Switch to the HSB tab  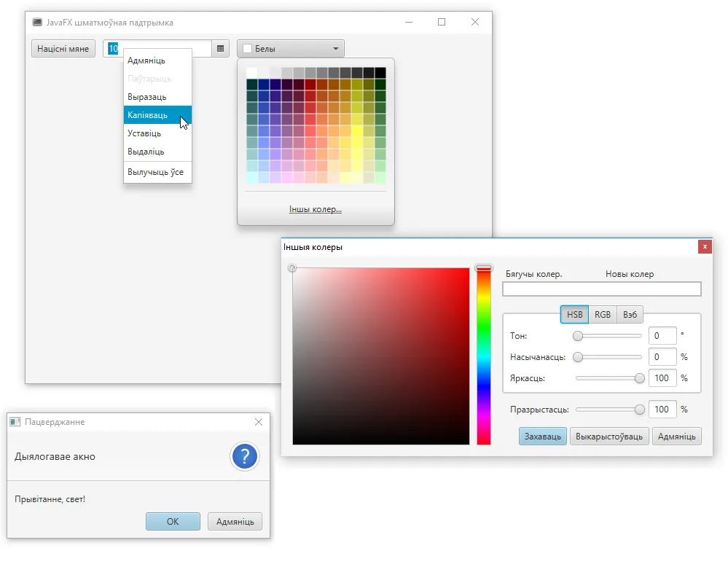pos(574,315)
